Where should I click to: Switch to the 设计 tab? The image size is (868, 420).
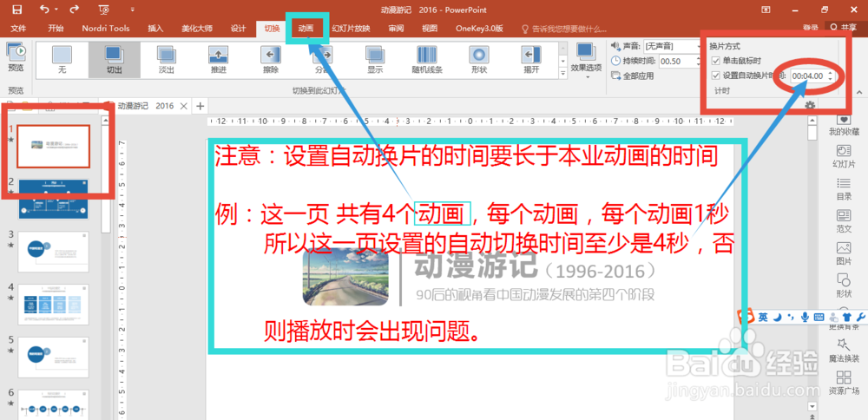[x=238, y=29]
